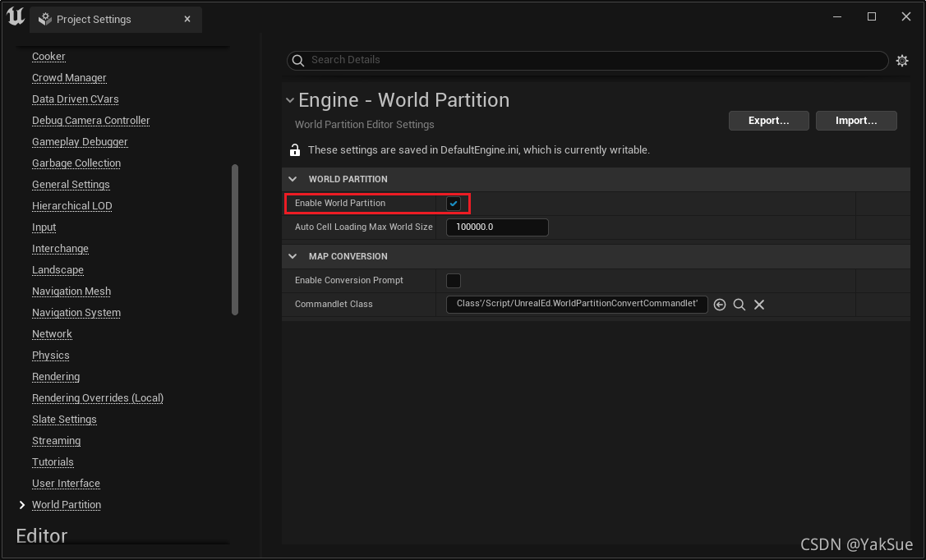
Task: Click the Commandlet Class label
Action: click(x=334, y=305)
